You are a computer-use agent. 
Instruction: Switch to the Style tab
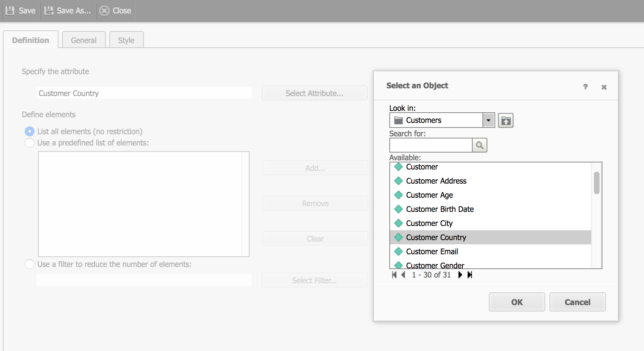pyautogui.click(x=126, y=40)
